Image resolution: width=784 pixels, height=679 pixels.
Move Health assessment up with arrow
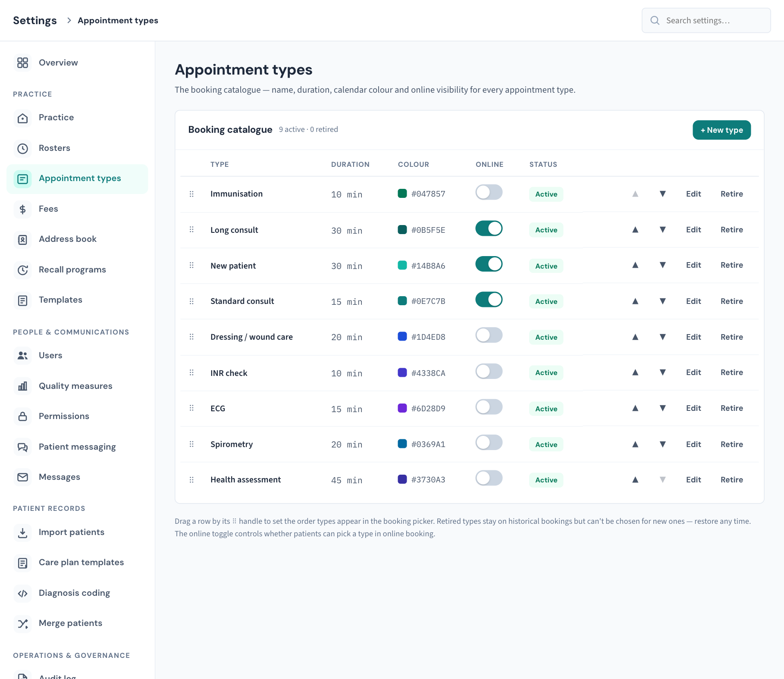tap(635, 480)
